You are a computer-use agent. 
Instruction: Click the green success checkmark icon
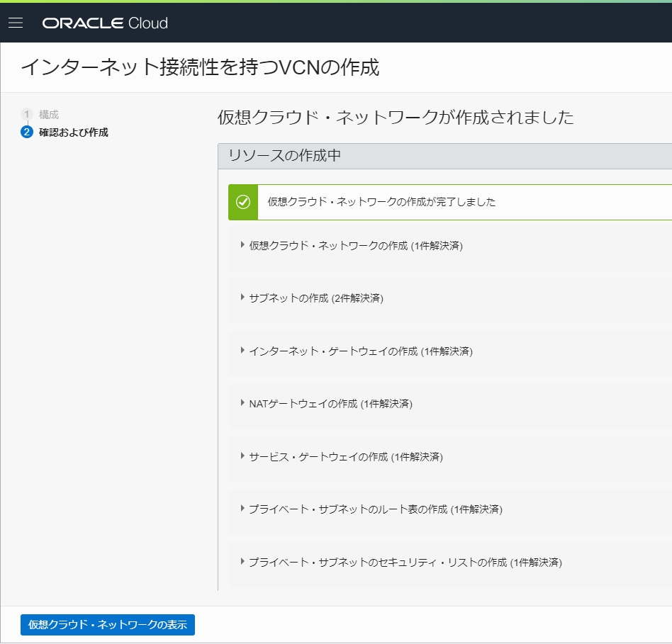tap(243, 202)
